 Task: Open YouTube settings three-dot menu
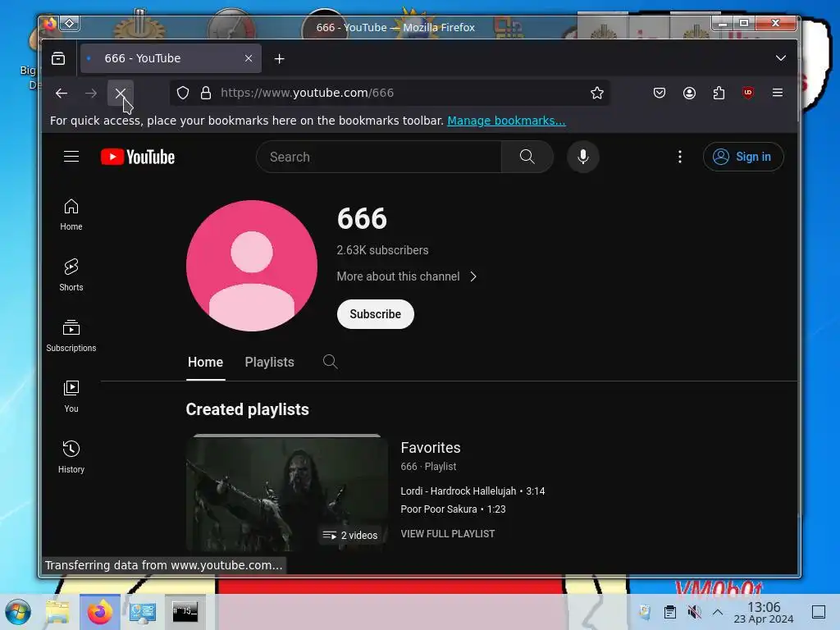pos(680,157)
